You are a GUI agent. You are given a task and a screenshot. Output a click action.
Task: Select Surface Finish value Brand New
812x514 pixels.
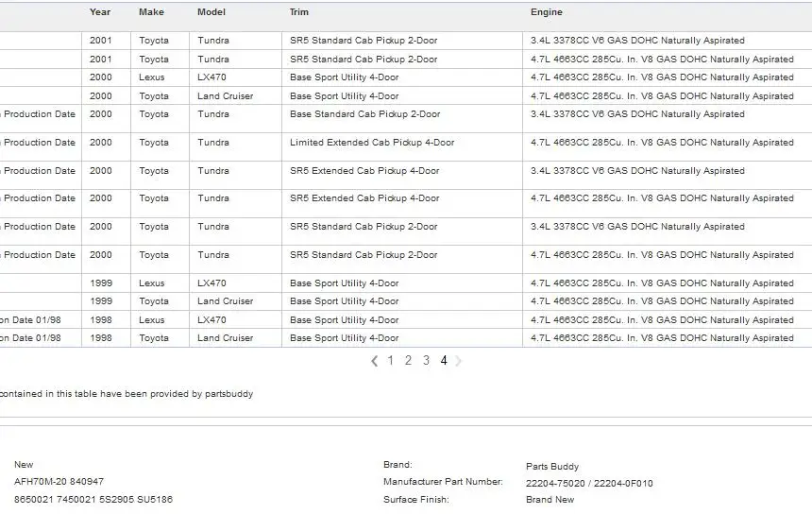click(x=550, y=500)
